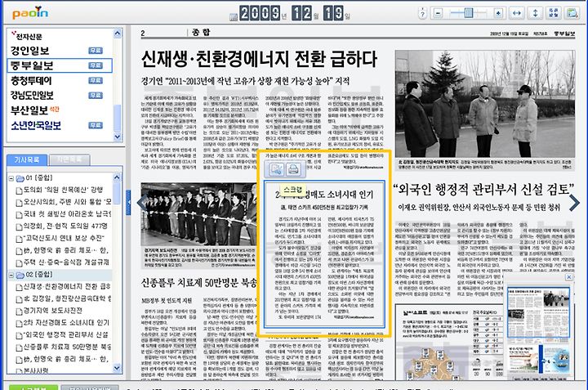Collapse the 01 [종합] tree section
The image size is (588, 390).
(11, 178)
